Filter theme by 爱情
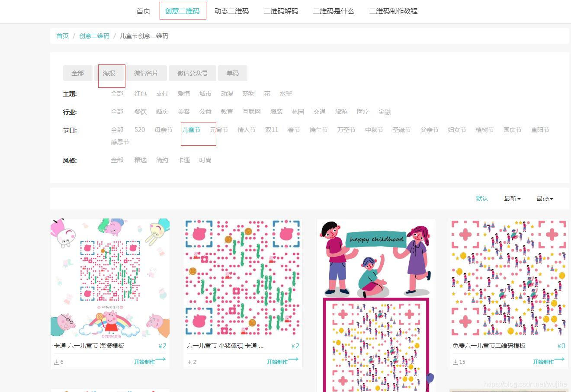571x392 pixels. pyautogui.click(x=184, y=93)
